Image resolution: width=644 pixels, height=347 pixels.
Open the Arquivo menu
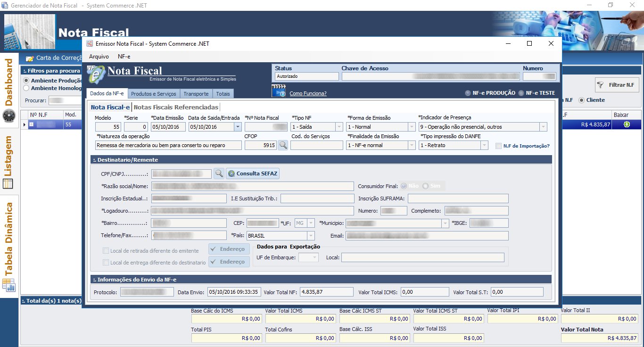99,56
